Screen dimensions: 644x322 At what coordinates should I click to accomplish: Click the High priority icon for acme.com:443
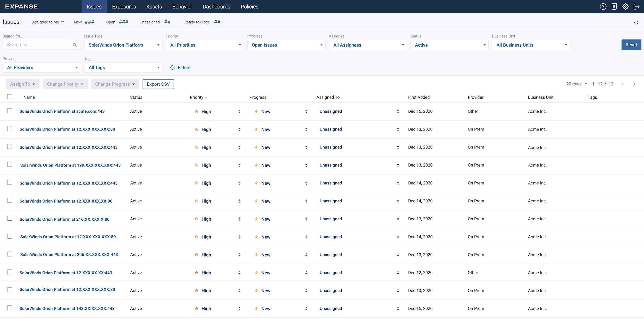196,111
